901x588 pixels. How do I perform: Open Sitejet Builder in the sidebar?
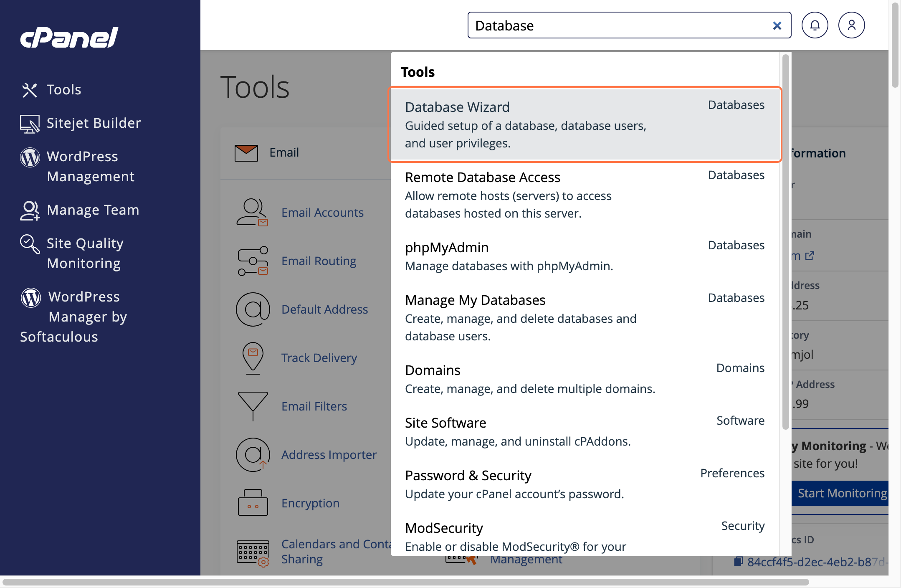click(94, 123)
